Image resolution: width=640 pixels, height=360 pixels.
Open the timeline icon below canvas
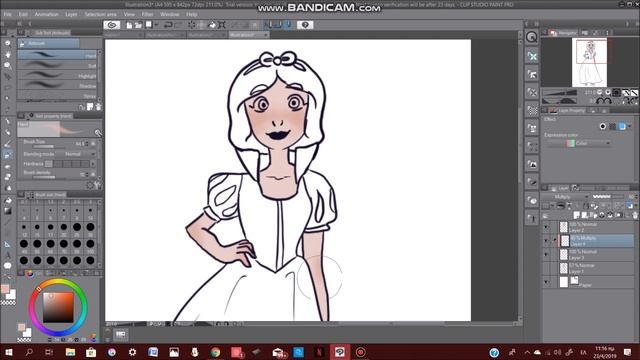[x=120, y=334]
